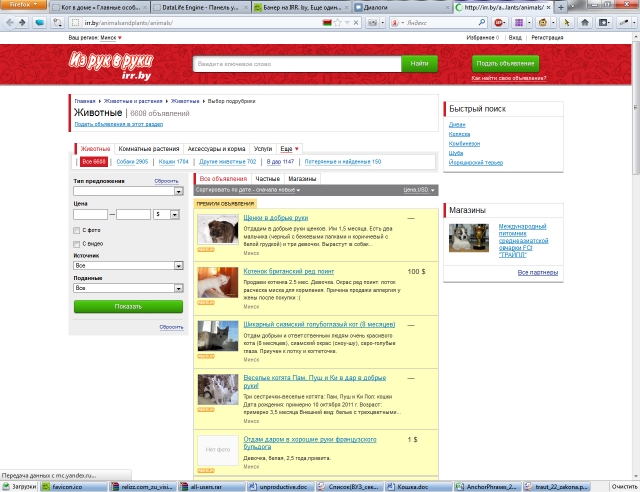Select Частные listings tab

(x=267, y=179)
